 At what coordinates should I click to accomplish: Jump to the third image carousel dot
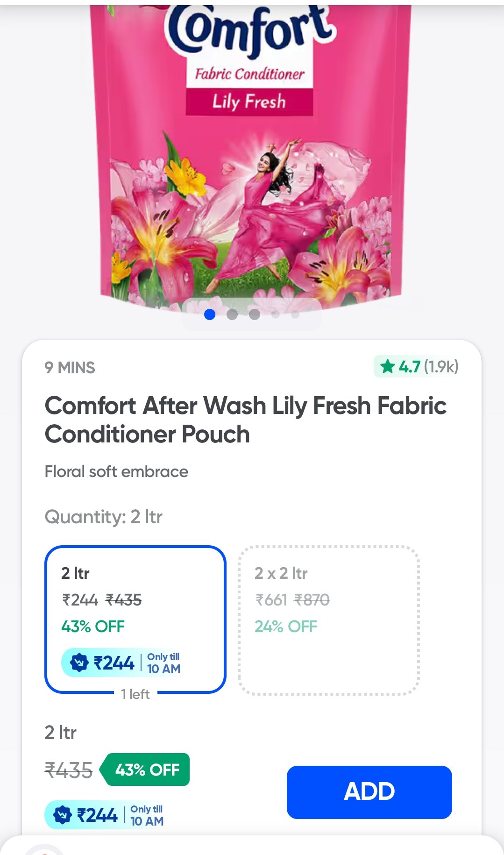pos(255,314)
